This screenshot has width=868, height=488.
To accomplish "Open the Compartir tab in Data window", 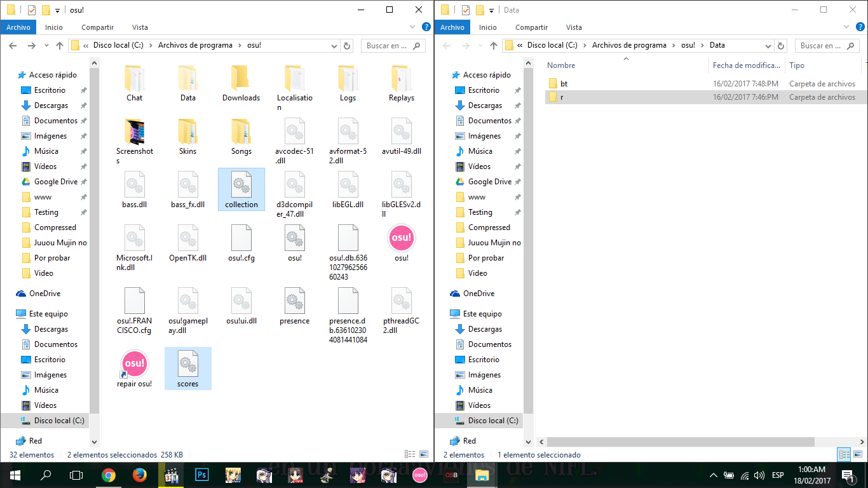I will 532,27.
